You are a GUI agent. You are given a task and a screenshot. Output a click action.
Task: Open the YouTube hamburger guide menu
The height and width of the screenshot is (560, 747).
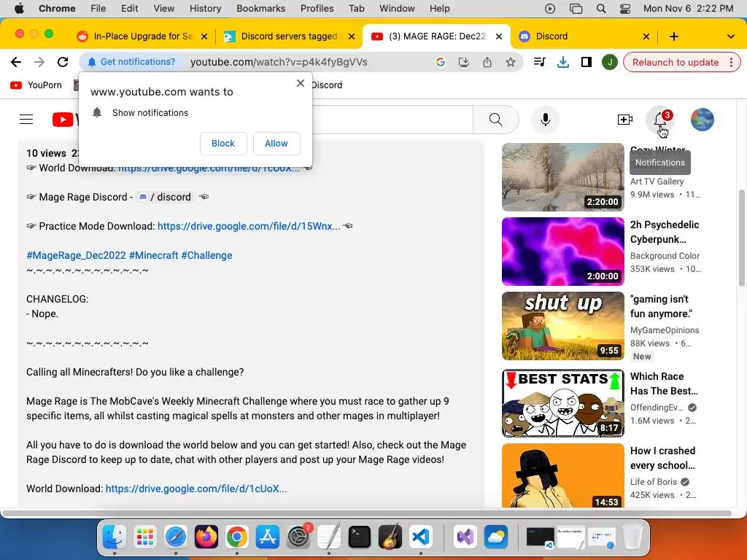tap(26, 120)
